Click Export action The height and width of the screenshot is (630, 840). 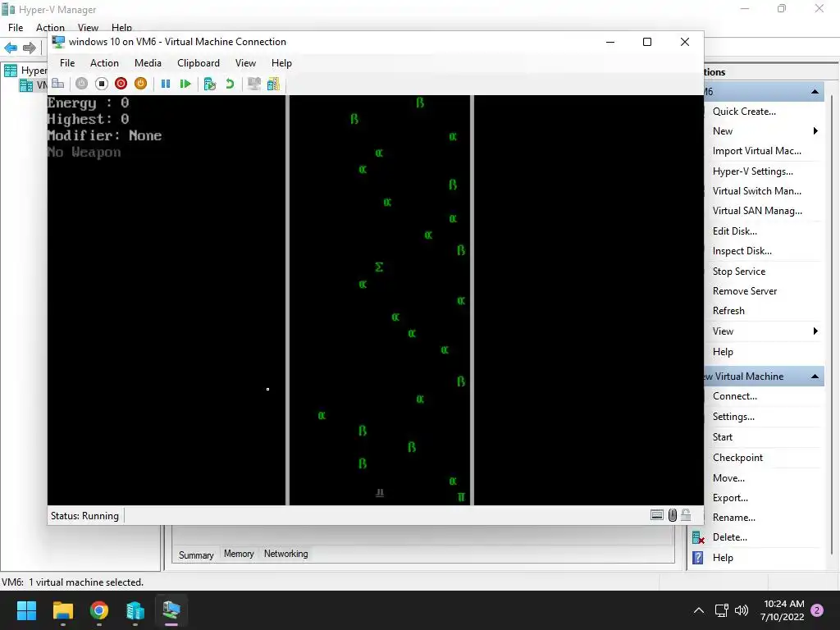(730, 498)
